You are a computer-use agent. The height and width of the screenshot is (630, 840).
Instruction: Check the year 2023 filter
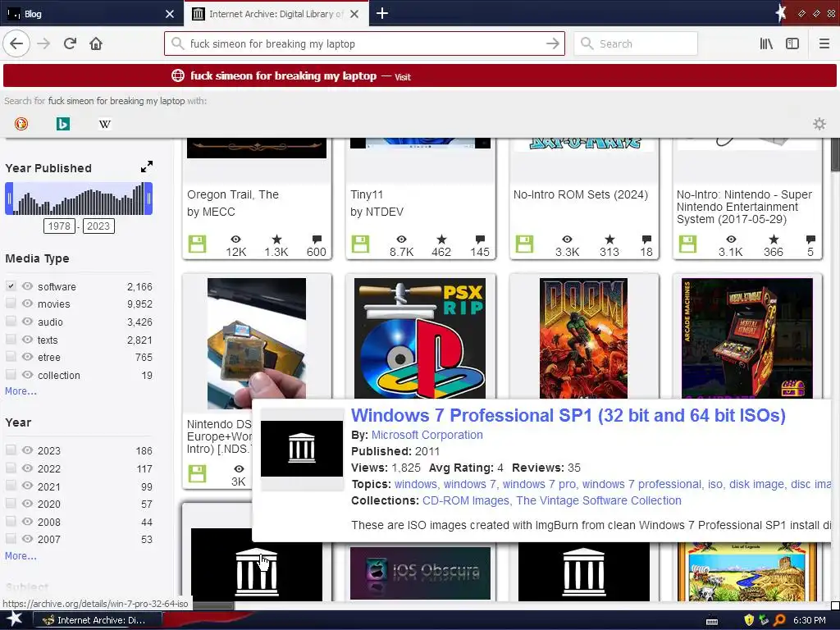(10, 450)
